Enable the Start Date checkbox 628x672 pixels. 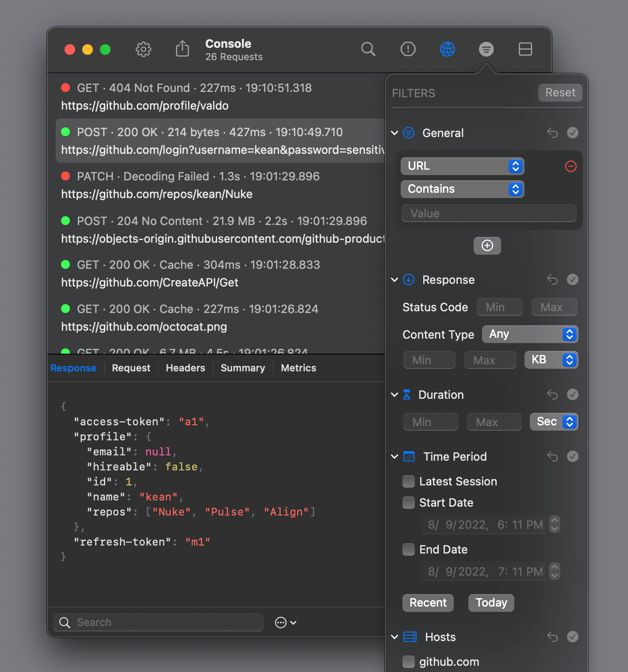[x=409, y=503]
